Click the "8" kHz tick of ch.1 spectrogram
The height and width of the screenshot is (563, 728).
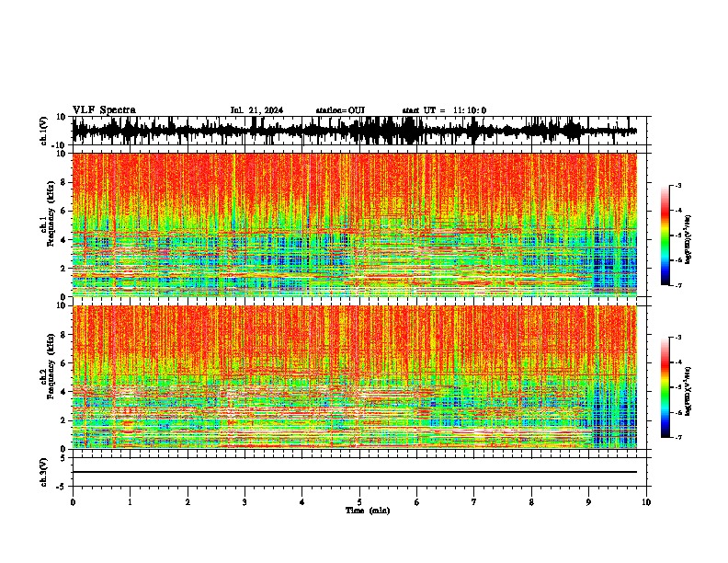pyautogui.click(x=63, y=182)
